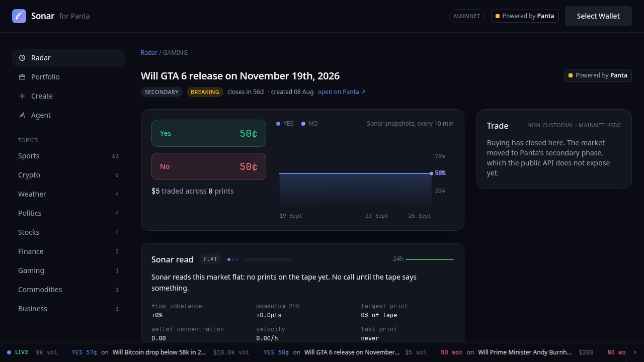Click the 'NON-CUSTODIAL · MAINNET USDC' label

point(574,125)
